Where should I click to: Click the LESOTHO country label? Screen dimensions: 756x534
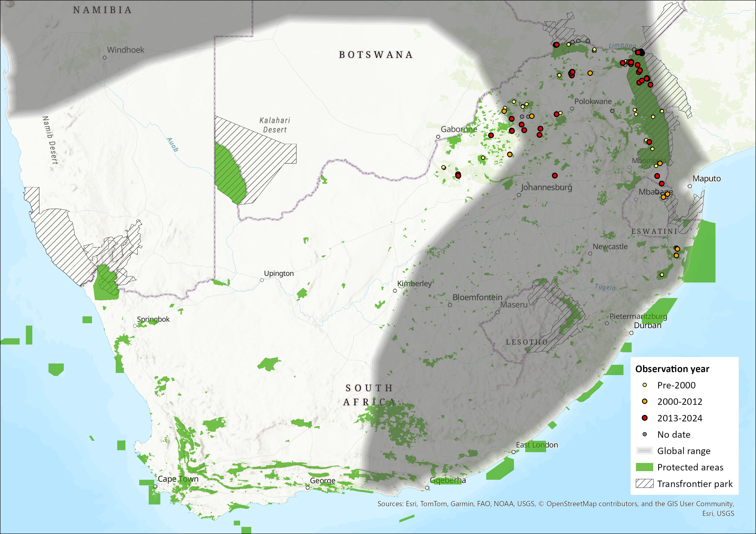point(526,342)
